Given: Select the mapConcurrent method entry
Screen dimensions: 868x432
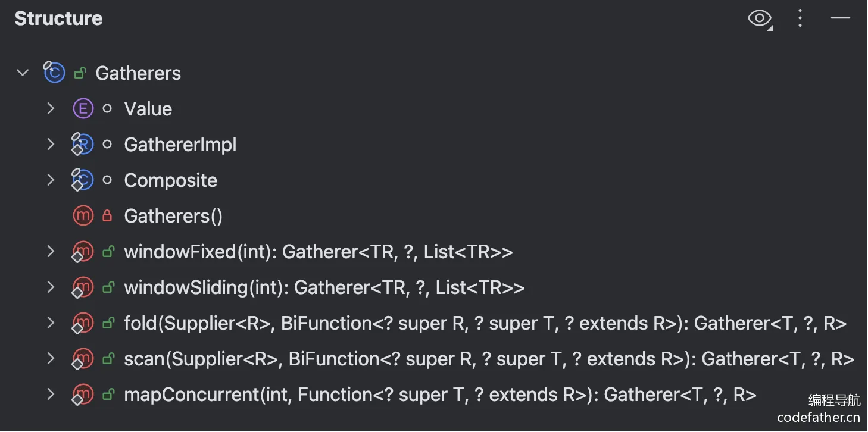Looking at the screenshot, I should click(x=440, y=395).
